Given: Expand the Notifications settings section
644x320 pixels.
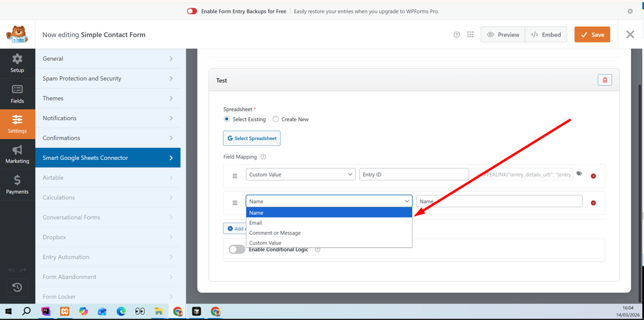Looking at the screenshot, I should tap(108, 118).
